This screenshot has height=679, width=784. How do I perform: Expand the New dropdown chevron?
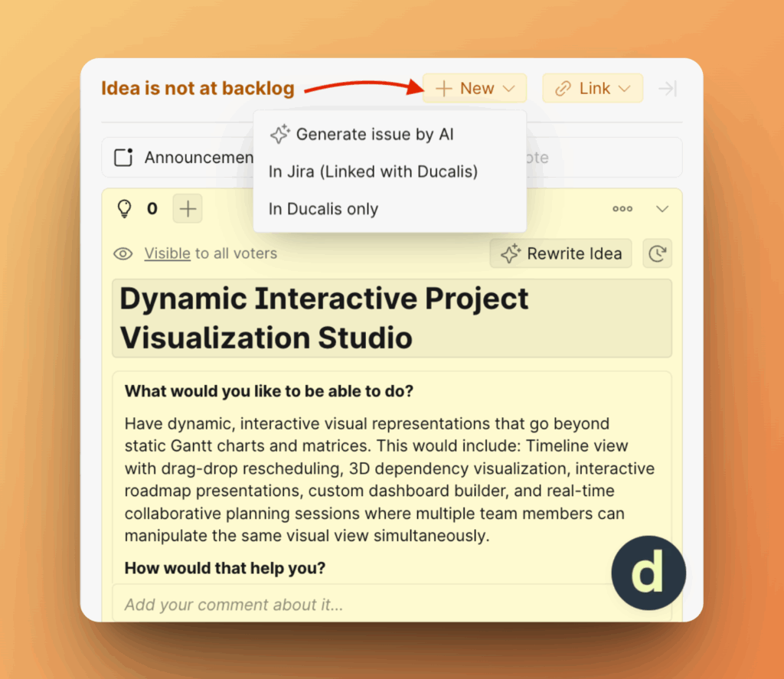pos(509,89)
